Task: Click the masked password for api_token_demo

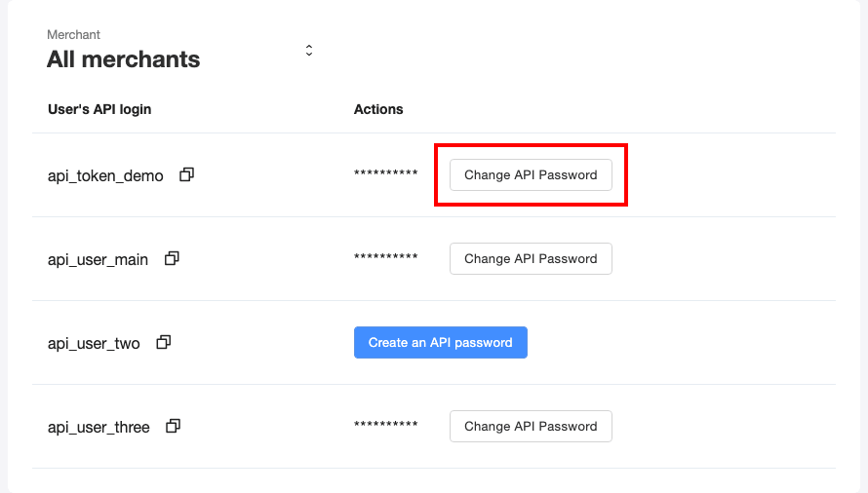Action: [x=385, y=175]
